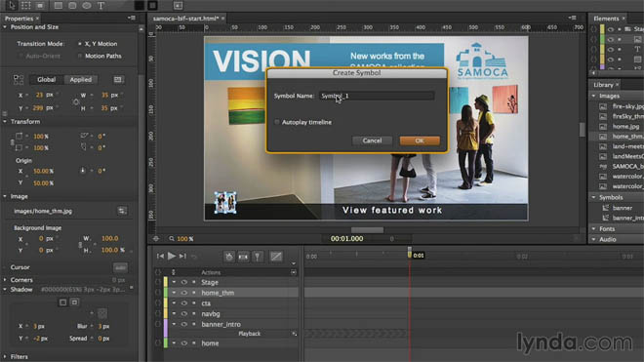Collapse the Transform section
This screenshot has width=644, height=362.
click(x=5, y=122)
